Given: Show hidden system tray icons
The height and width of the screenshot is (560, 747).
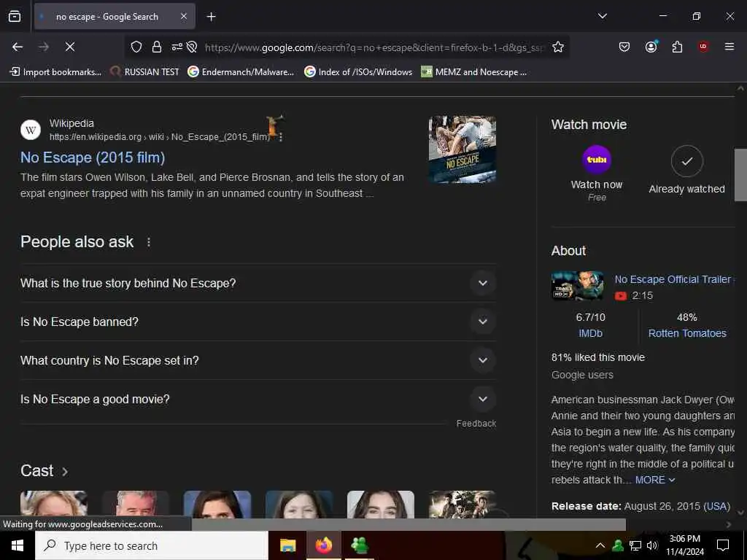Looking at the screenshot, I should tap(600, 545).
